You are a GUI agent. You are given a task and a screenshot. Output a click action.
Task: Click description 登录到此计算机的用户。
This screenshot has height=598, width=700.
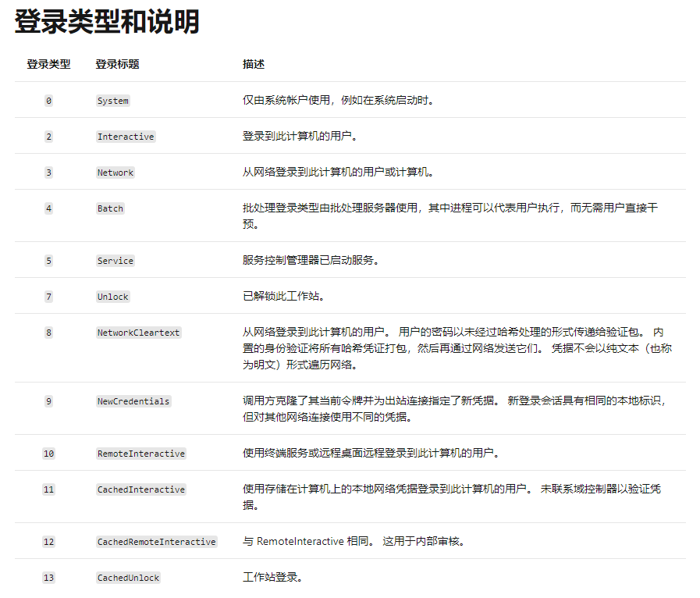click(x=300, y=136)
